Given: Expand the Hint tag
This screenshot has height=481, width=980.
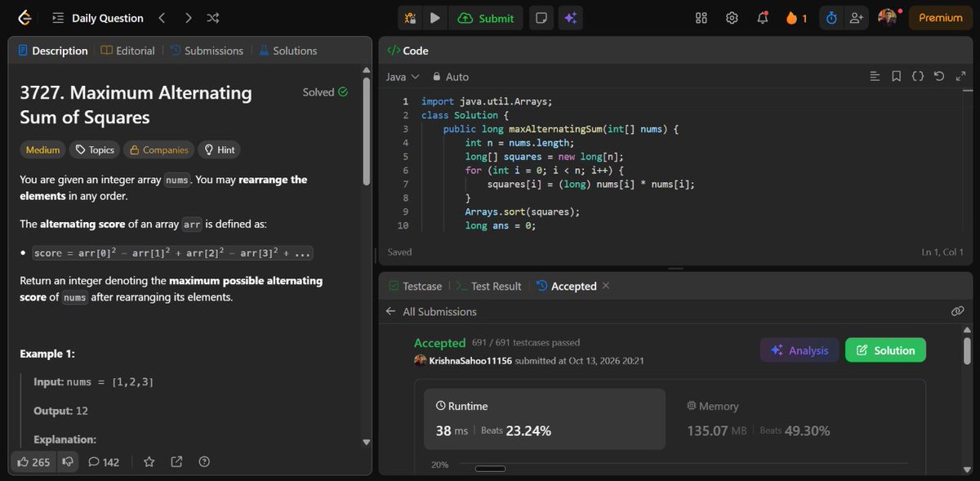Looking at the screenshot, I should [219, 150].
